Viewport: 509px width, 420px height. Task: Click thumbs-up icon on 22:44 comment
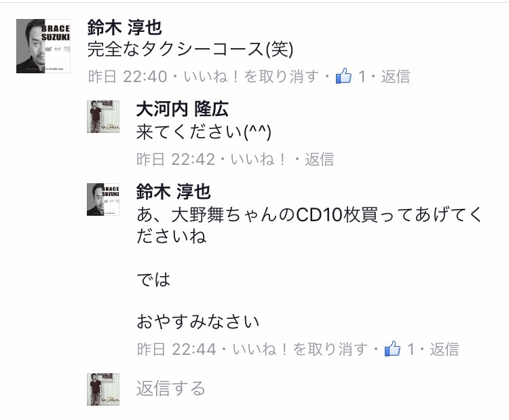pos(392,349)
